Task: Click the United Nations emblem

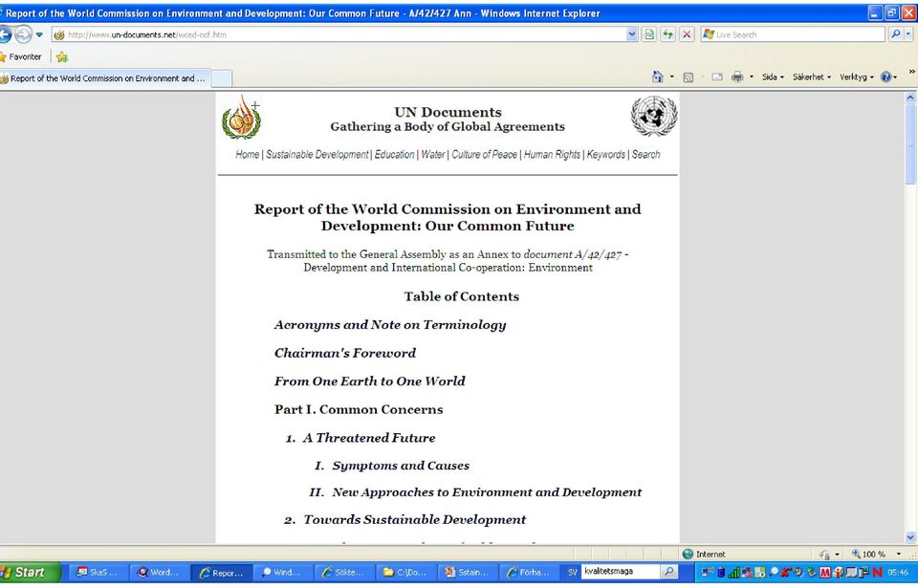Action: tap(654, 116)
